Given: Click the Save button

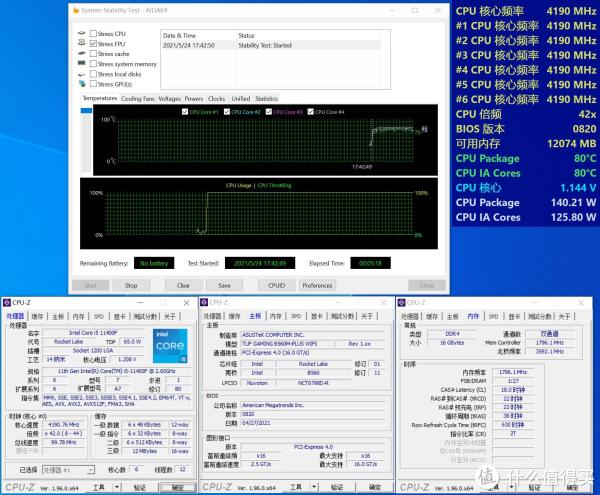Looking at the screenshot, I should click(224, 285).
